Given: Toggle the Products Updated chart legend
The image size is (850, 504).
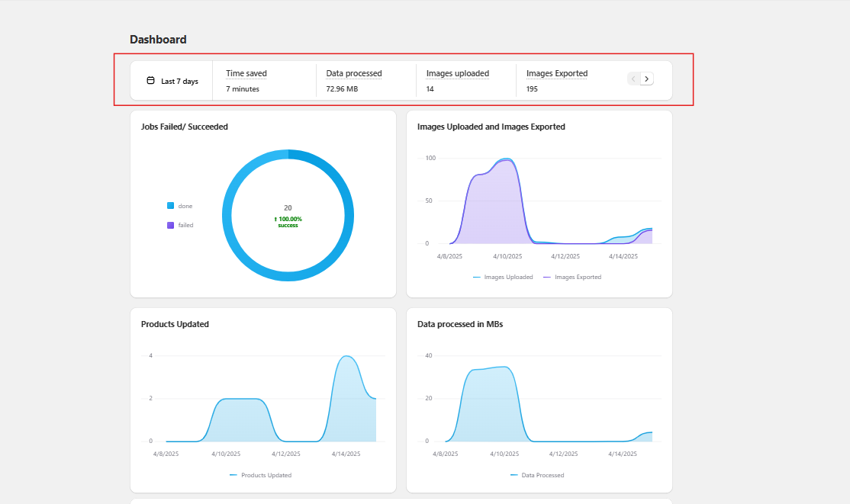Looking at the screenshot, I should click(261, 475).
